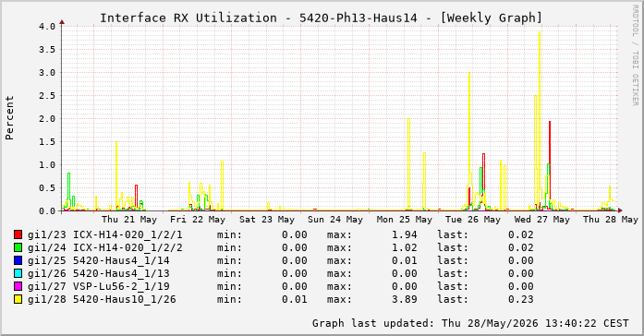The image size is (644, 336).
Task: Click the Graph last updated timestamp
Action: click(470, 323)
